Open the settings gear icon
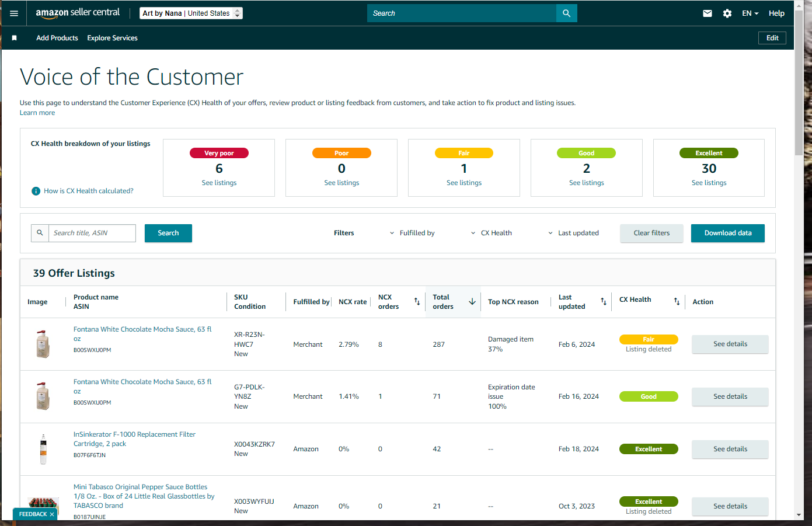This screenshot has width=812, height=526. pos(727,13)
